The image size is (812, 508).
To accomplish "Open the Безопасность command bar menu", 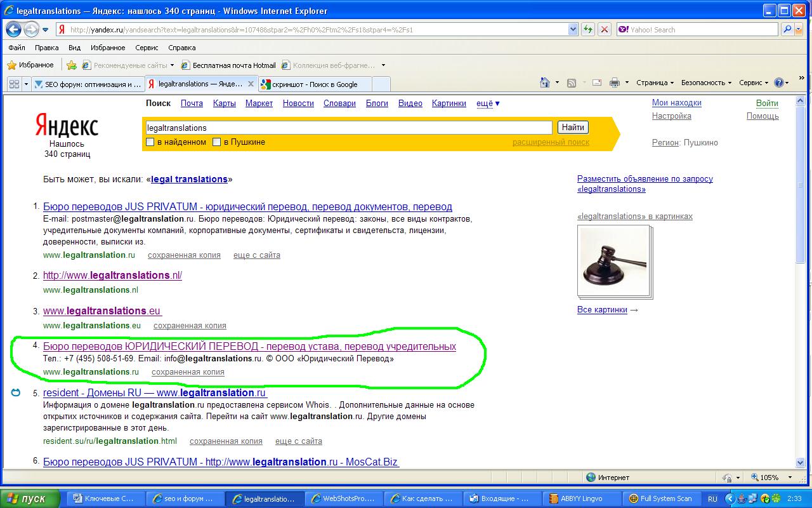I will coord(706,83).
